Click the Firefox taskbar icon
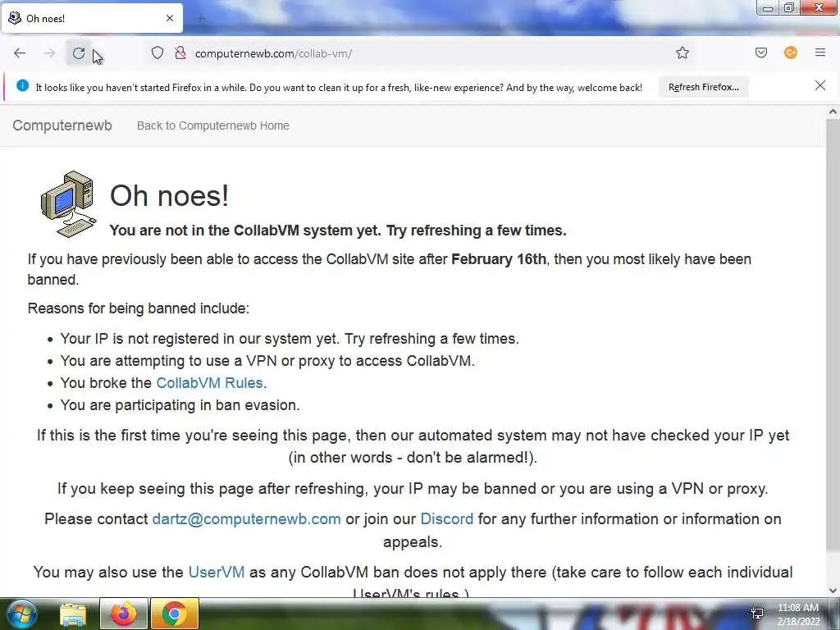Screen dimensions: 840x630 click(123, 614)
